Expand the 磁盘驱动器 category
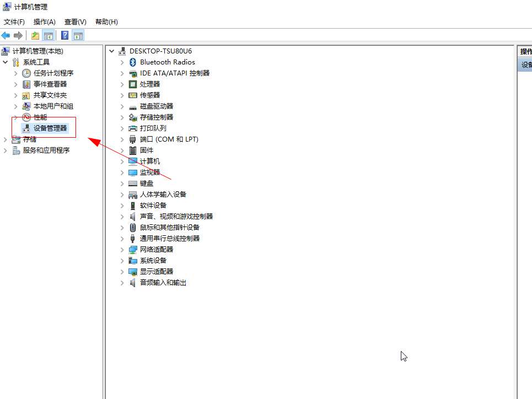Screen dimensions: 532x399 [122, 106]
